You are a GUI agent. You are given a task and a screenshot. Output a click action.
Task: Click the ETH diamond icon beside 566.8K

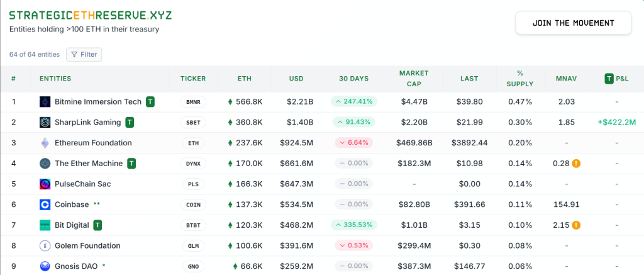tap(230, 102)
